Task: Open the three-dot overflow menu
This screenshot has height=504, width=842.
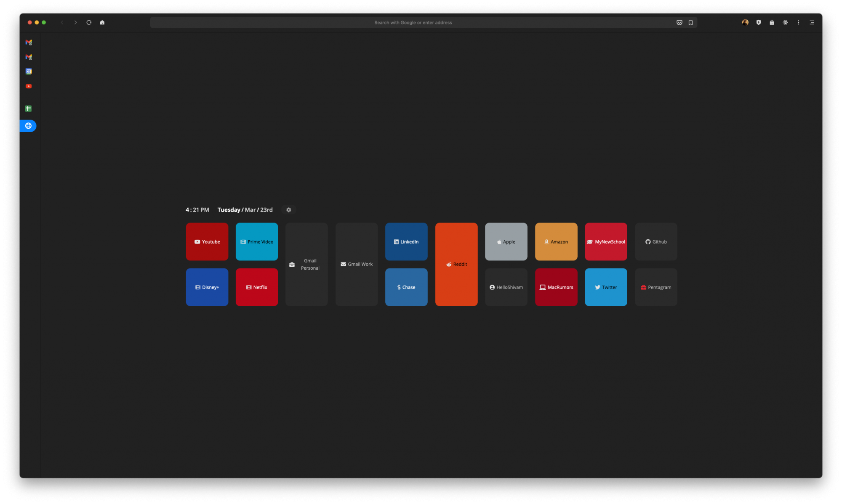Action: [799, 23]
